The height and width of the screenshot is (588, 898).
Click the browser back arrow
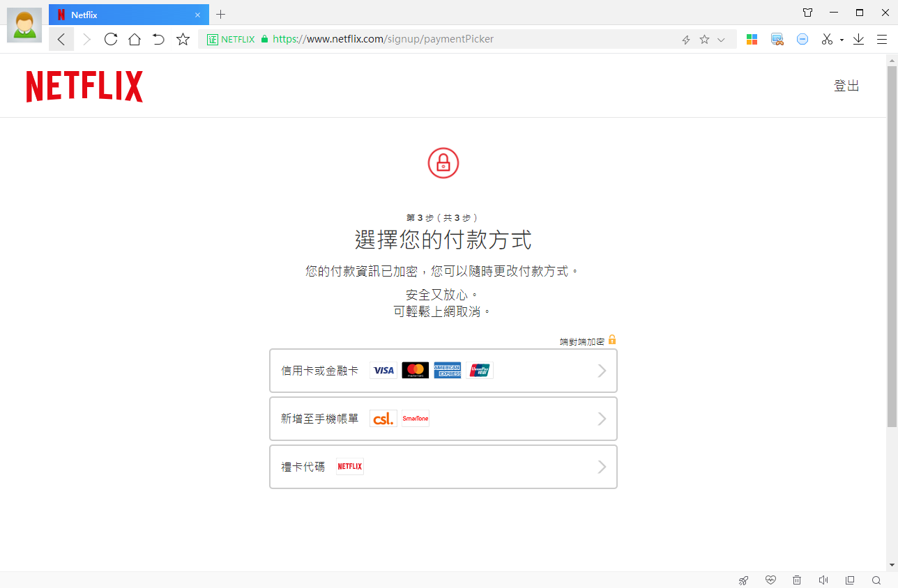click(x=61, y=40)
